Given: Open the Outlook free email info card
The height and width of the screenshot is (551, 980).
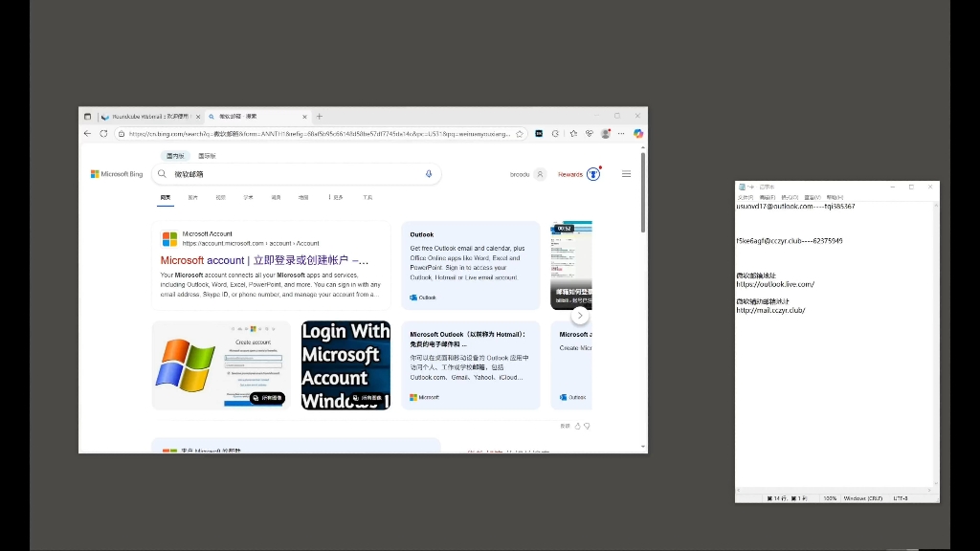Looking at the screenshot, I should click(471, 266).
